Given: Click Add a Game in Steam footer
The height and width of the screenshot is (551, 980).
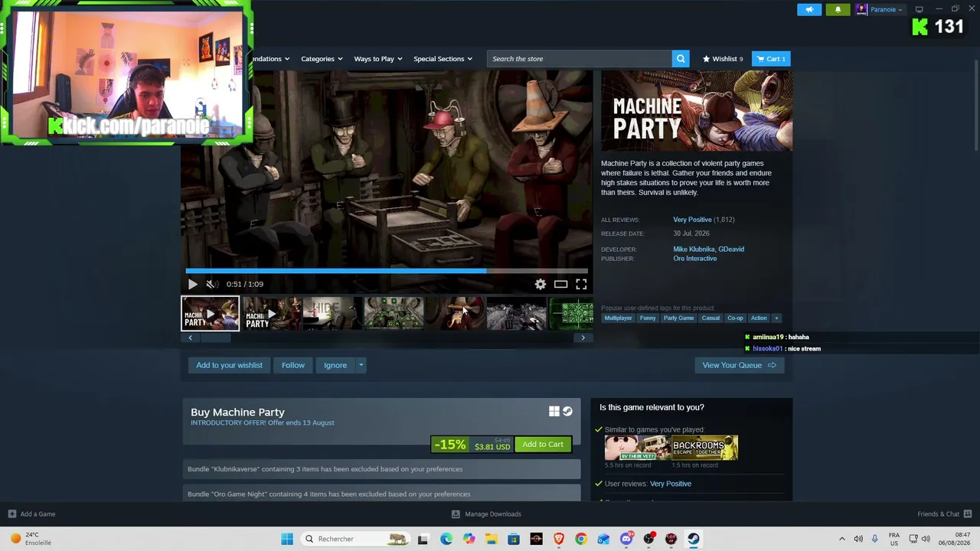Looking at the screenshot, I should click(31, 514).
